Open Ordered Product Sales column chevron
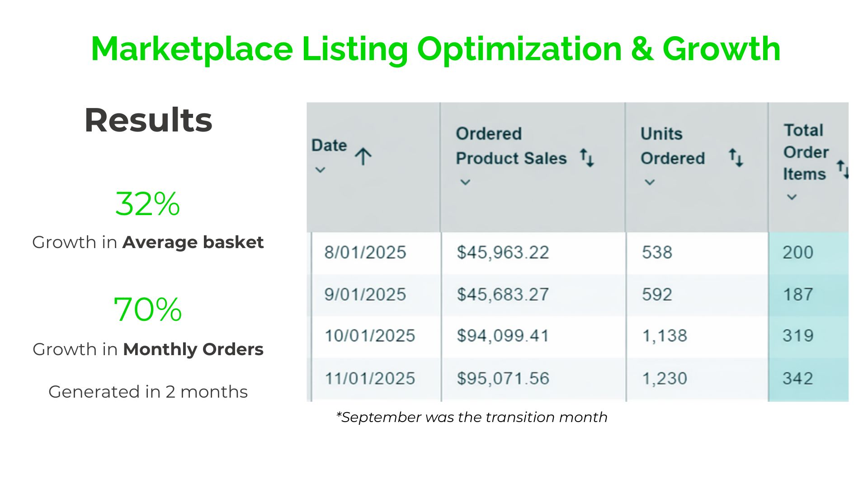 [x=465, y=183]
